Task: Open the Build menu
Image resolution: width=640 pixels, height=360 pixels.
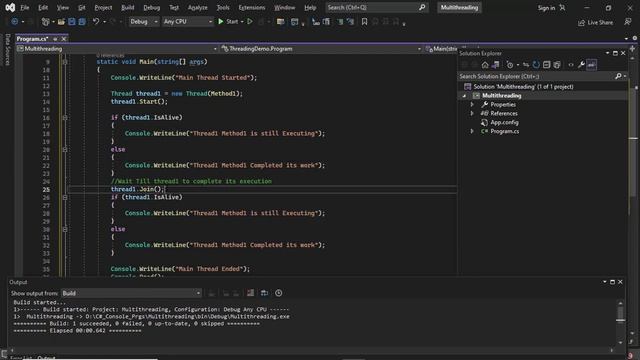Action: (128, 7)
